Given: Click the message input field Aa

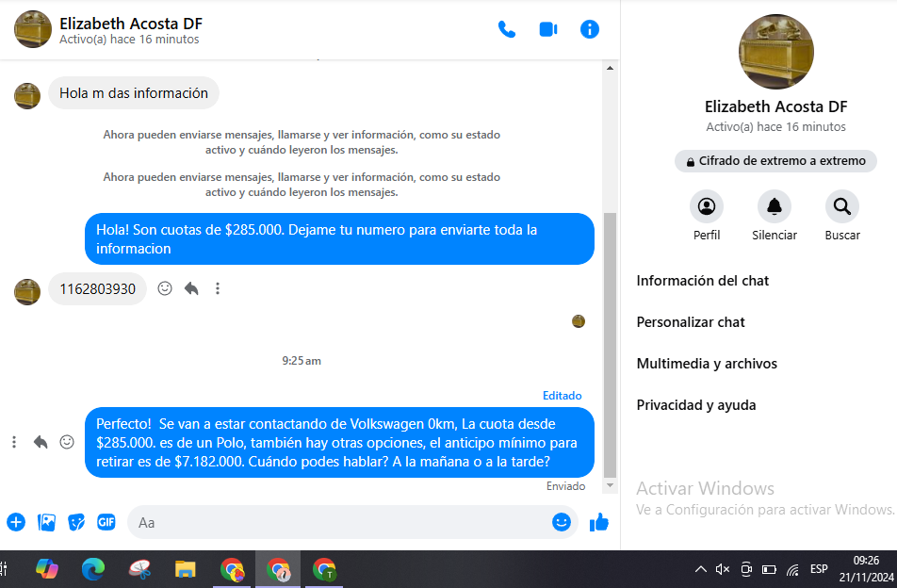Looking at the screenshot, I should 352,522.
